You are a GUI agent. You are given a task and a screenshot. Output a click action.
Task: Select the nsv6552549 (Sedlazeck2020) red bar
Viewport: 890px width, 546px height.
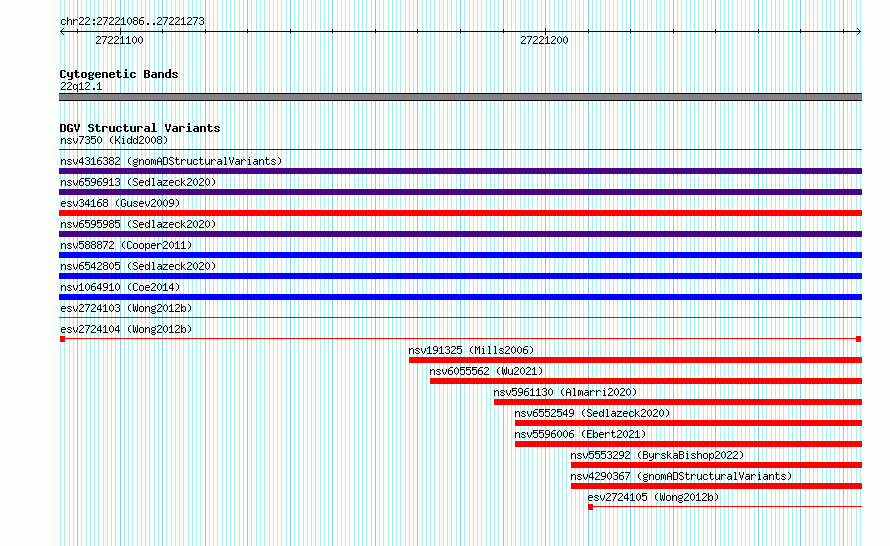tap(689, 423)
